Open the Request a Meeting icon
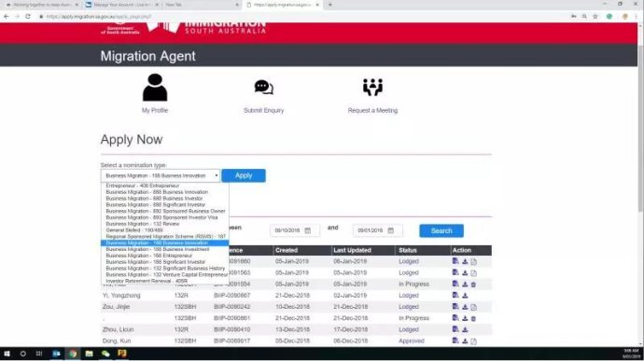The width and height of the screenshot is (644, 361). click(372, 87)
